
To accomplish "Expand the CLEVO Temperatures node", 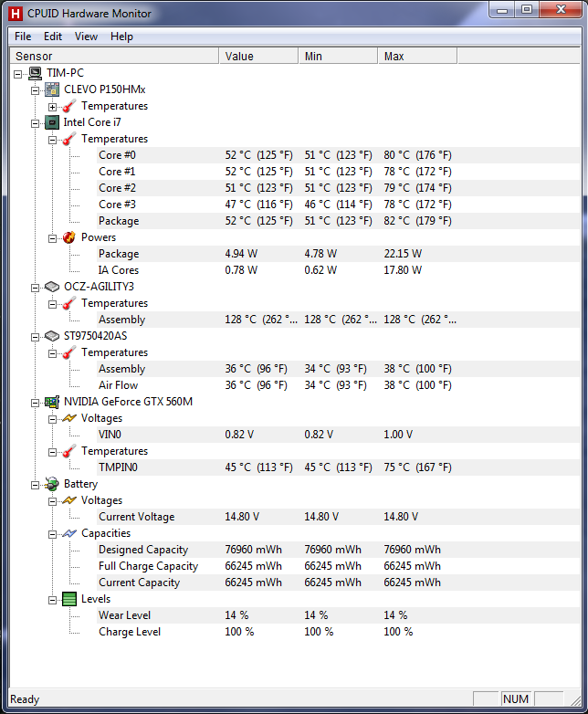I will point(52,107).
